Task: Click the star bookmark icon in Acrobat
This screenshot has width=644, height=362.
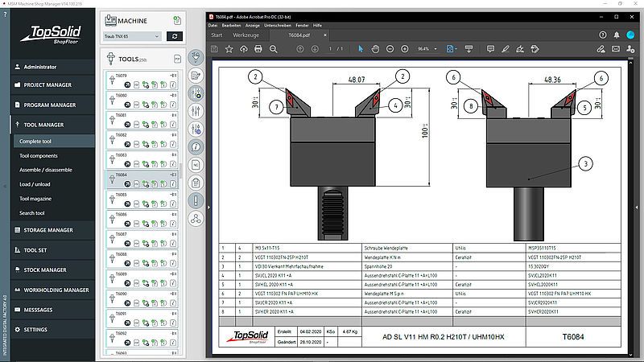Action: click(x=229, y=49)
